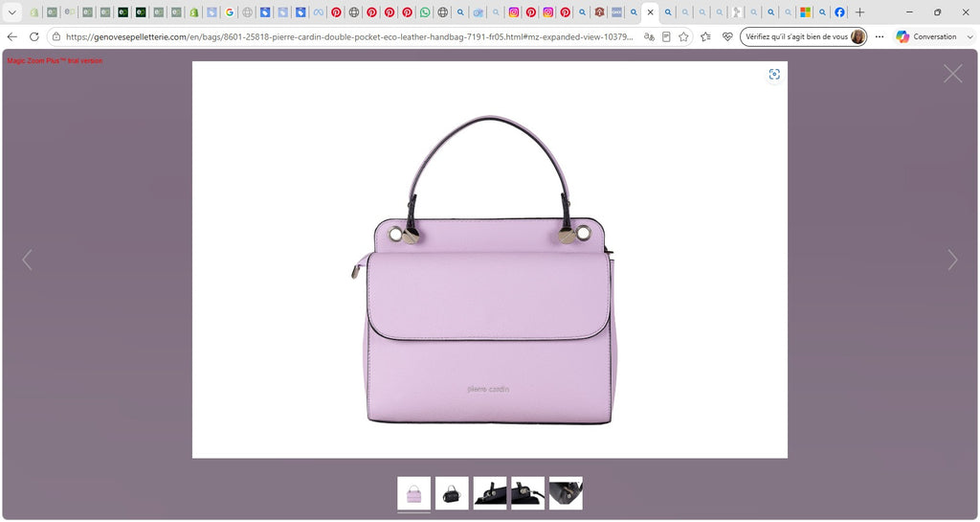
Task: Go back to the previous page
Action: [x=11, y=37]
